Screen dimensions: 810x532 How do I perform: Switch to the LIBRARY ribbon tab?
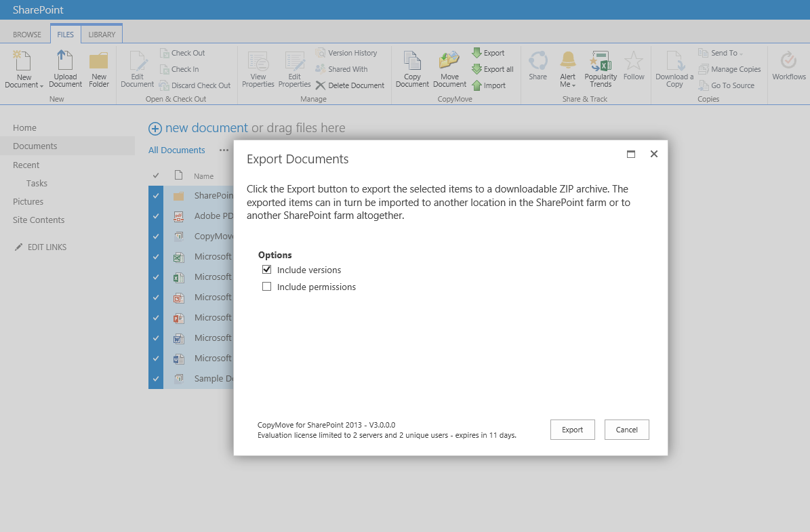(x=102, y=35)
